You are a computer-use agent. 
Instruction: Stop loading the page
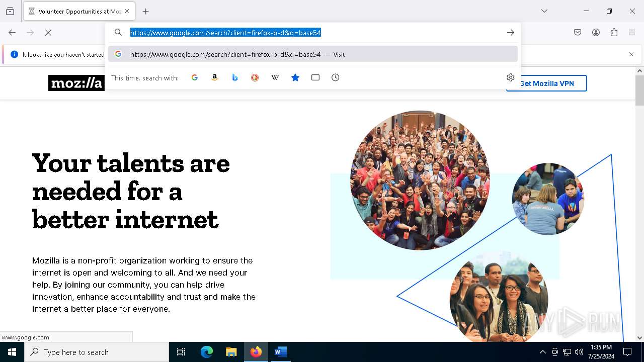click(x=48, y=33)
